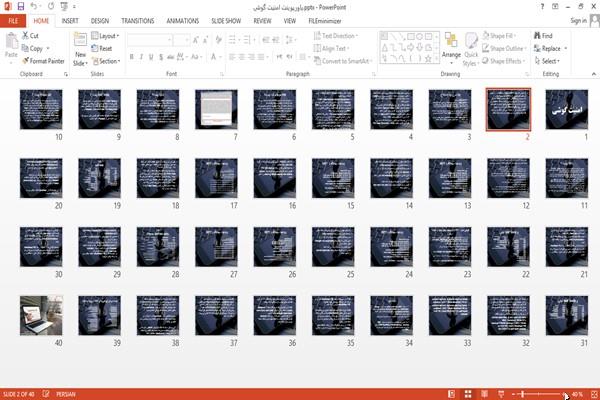
Task: Switch to the TRANSITIONS tab
Action: 138,21
